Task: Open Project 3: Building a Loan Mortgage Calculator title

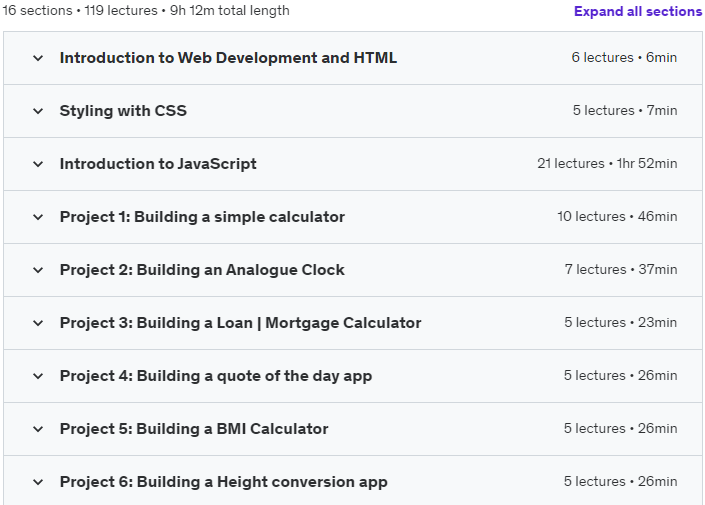Action: click(241, 323)
